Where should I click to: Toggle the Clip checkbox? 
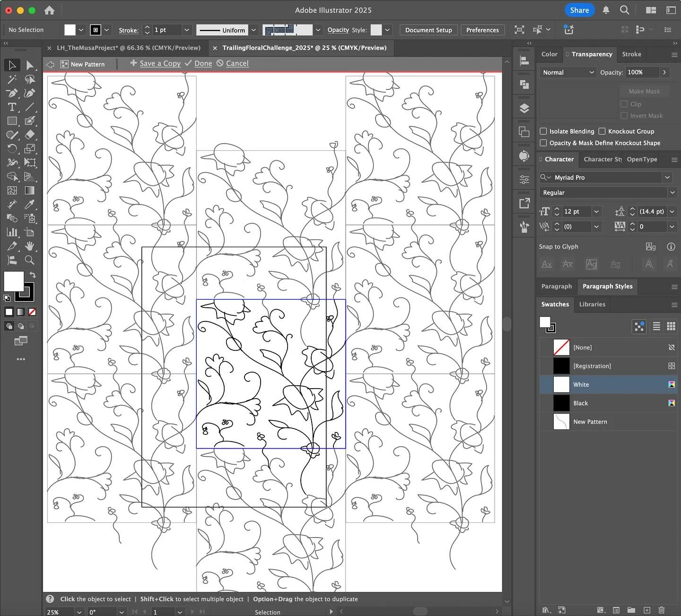click(624, 104)
